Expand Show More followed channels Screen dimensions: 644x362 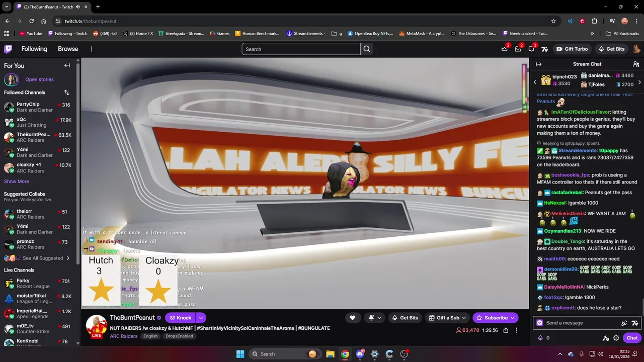(17, 182)
